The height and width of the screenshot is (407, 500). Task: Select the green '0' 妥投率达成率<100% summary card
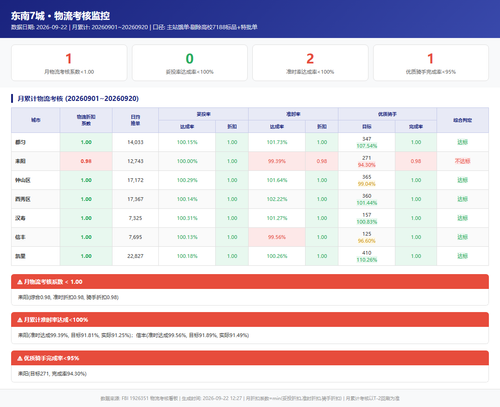[190, 63]
